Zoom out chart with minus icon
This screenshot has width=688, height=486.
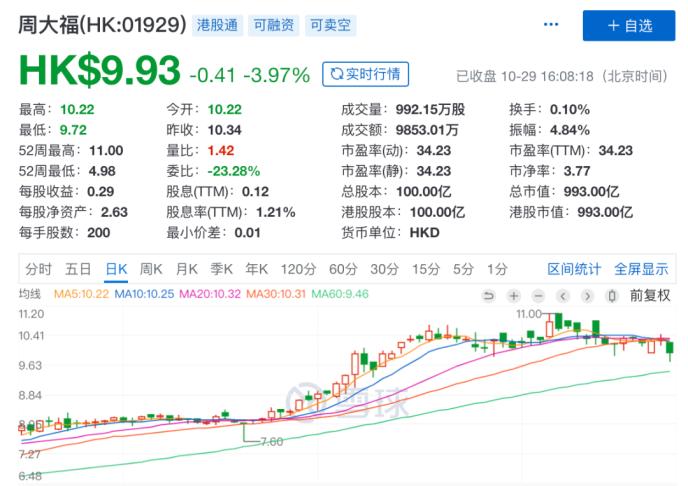pyautogui.click(x=538, y=296)
